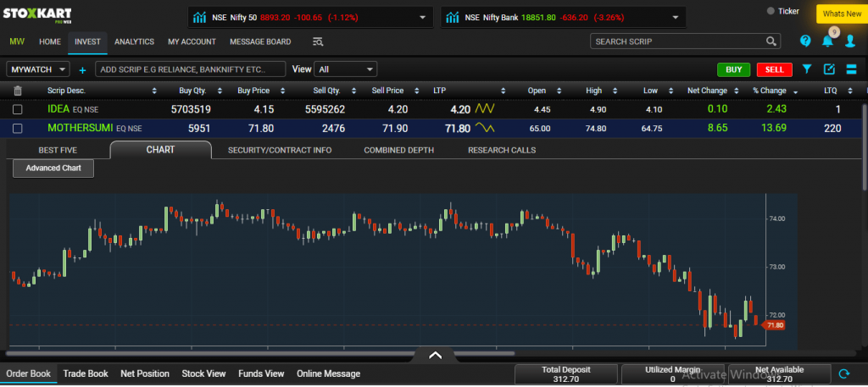Click the column layout icon

click(851, 69)
